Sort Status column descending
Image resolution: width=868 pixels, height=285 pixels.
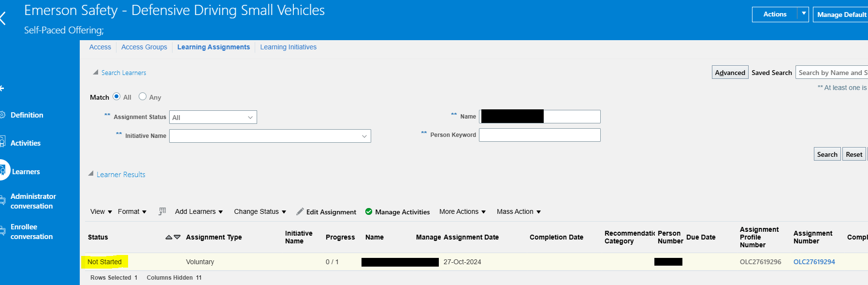[177, 237]
